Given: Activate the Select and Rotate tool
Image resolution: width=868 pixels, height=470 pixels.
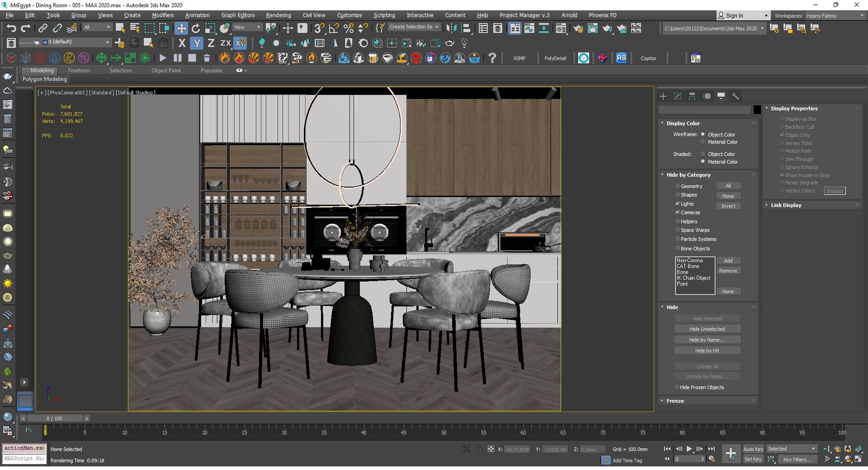Looking at the screenshot, I should [196, 28].
